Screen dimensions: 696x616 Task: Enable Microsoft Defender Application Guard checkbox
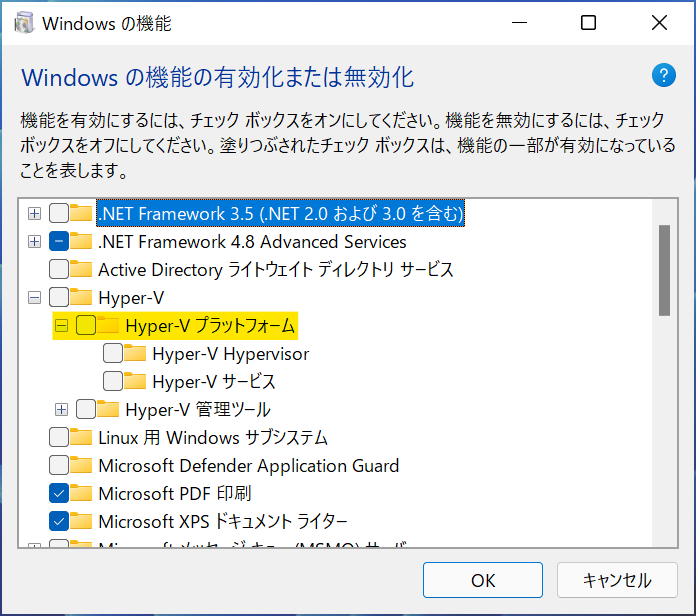click(59, 465)
